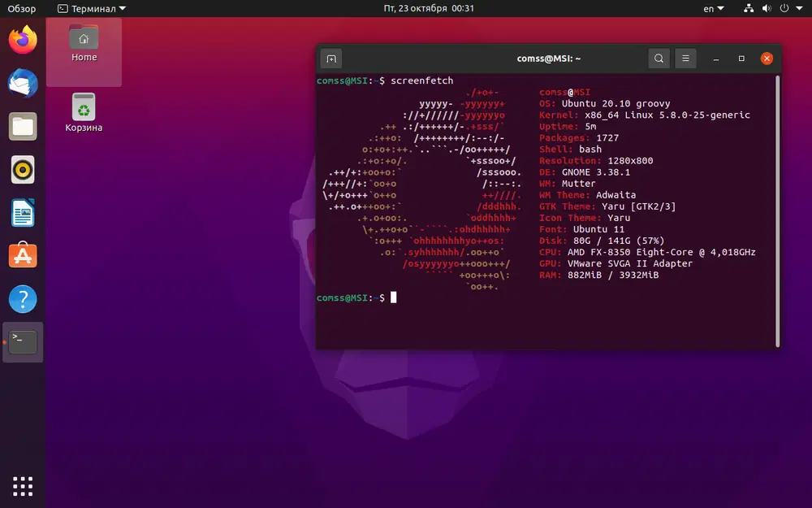Click the 'Icon Theme: Yaru' line

(585, 218)
